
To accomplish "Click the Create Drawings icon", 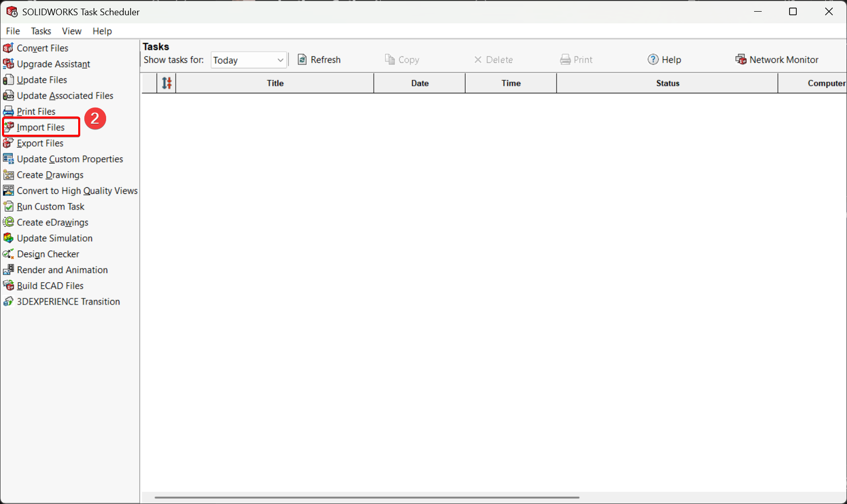I will [x=8, y=175].
